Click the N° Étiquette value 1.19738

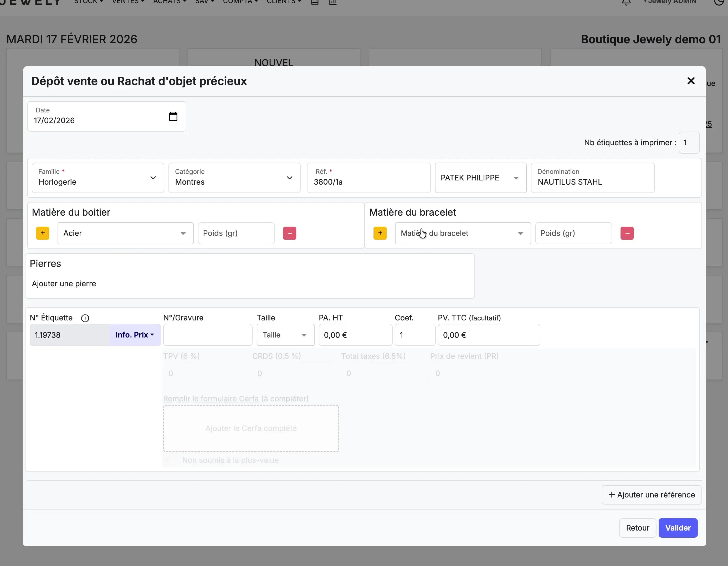tap(70, 335)
